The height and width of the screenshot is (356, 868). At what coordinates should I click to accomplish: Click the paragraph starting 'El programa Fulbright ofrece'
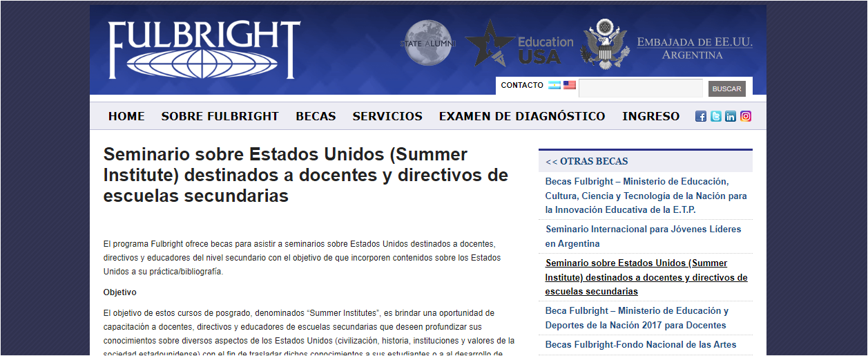(x=301, y=258)
